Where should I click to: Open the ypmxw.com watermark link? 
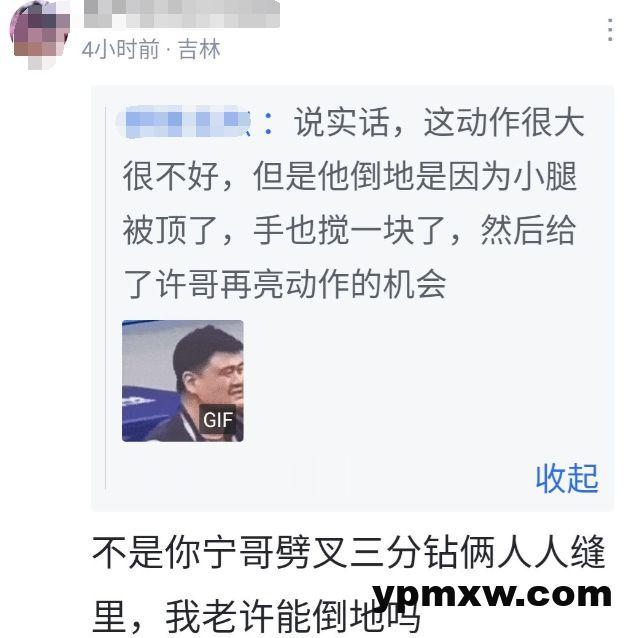[492, 596]
